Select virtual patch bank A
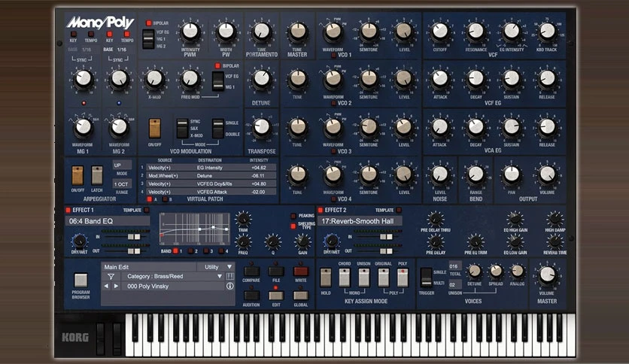The width and height of the screenshot is (629, 364). [x=149, y=199]
